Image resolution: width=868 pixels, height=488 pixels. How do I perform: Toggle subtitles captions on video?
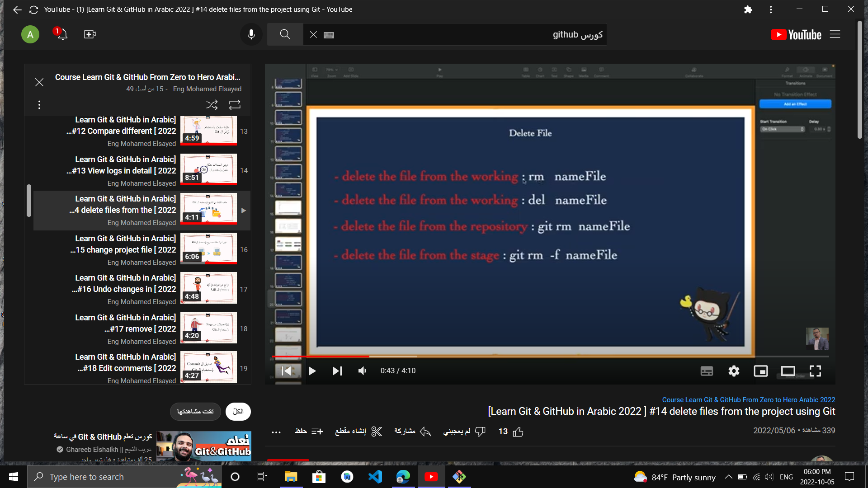(x=707, y=371)
